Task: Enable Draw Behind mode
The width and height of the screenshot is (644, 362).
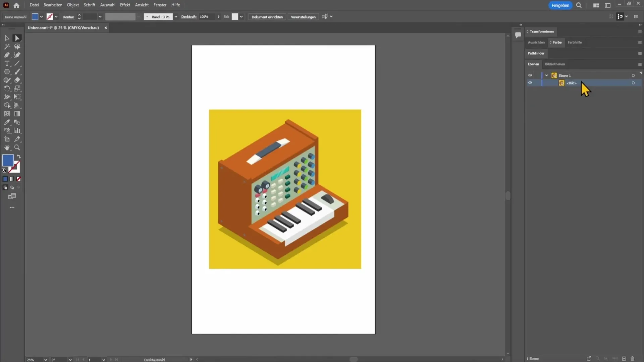Action: pyautogui.click(x=12, y=188)
